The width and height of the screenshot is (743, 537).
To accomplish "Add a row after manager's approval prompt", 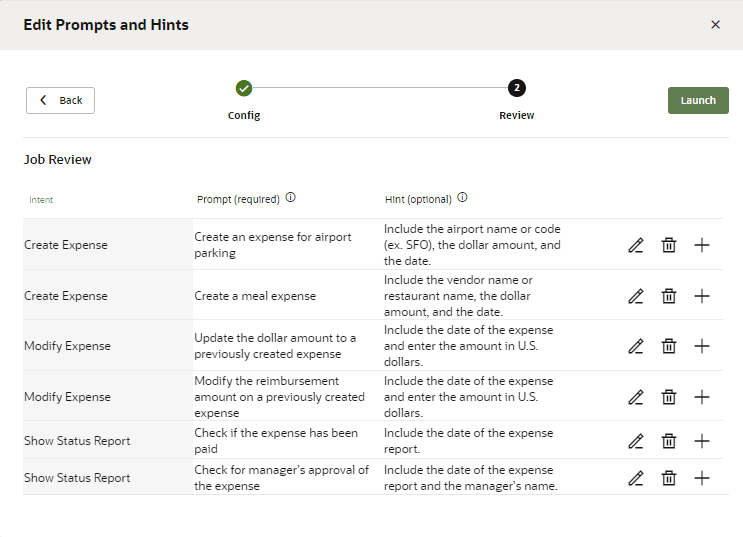I will (702, 478).
